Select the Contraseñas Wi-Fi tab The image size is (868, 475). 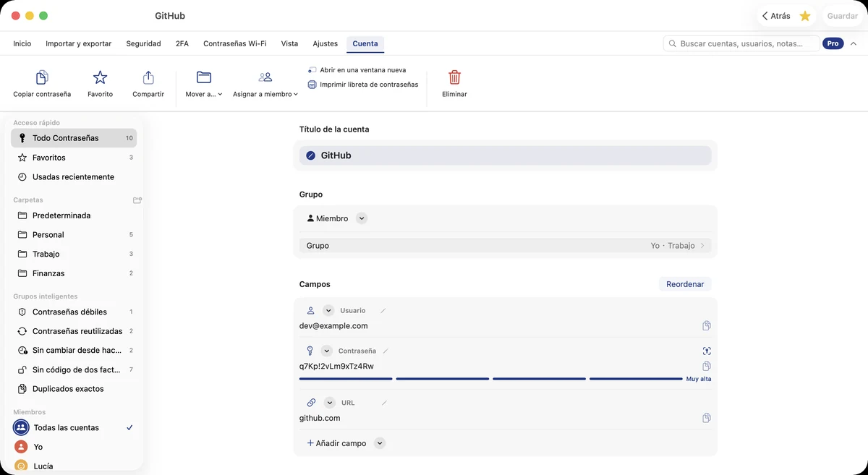234,43
